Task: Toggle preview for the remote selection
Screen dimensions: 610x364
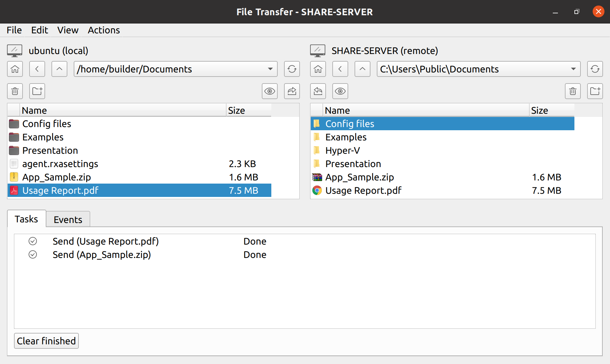Action: pos(340,91)
